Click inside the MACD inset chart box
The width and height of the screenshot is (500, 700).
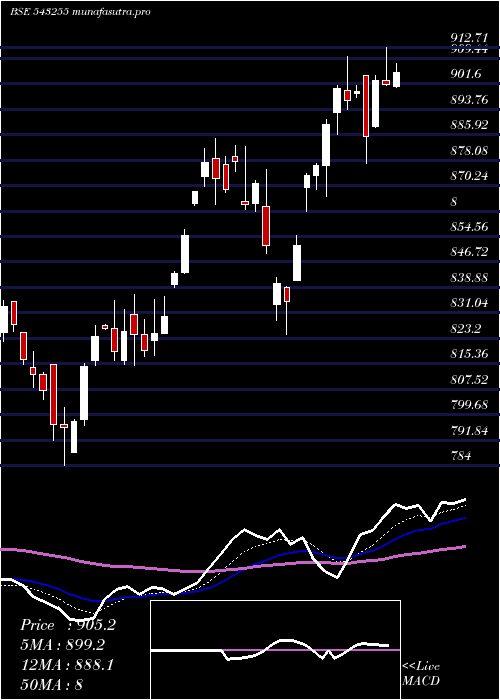[x=275, y=650]
